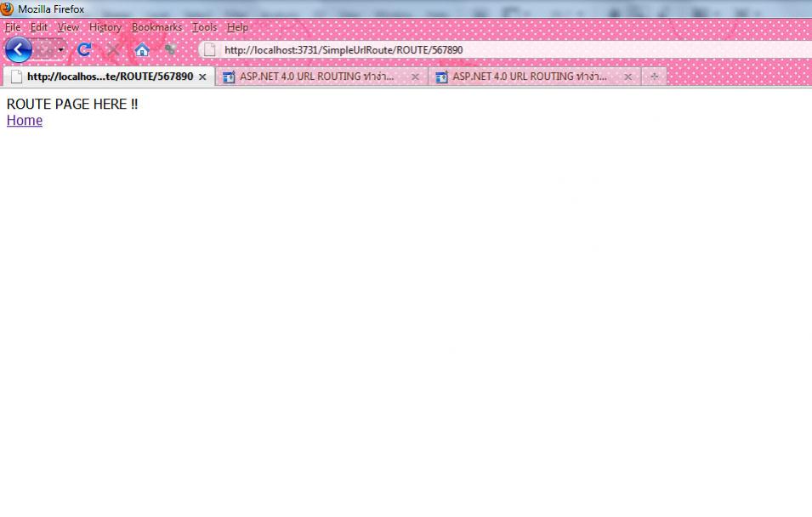Viewport: 812px width, 517px height.
Task: Click the ROUTE PAGE HERE !! text
Action: tap(72, 104)
